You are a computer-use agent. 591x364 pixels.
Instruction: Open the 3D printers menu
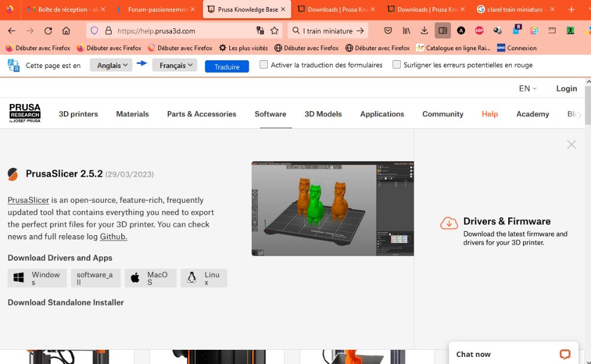click(x=79, y=114)
